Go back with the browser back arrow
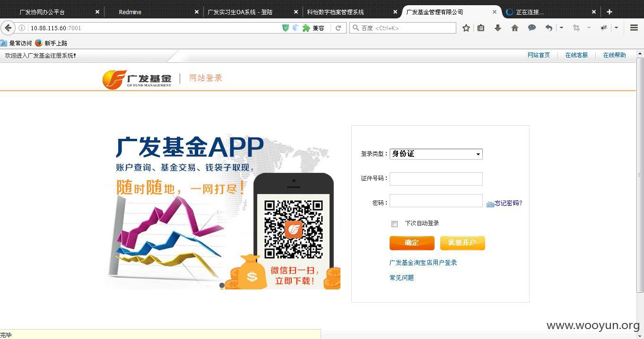 8,28
